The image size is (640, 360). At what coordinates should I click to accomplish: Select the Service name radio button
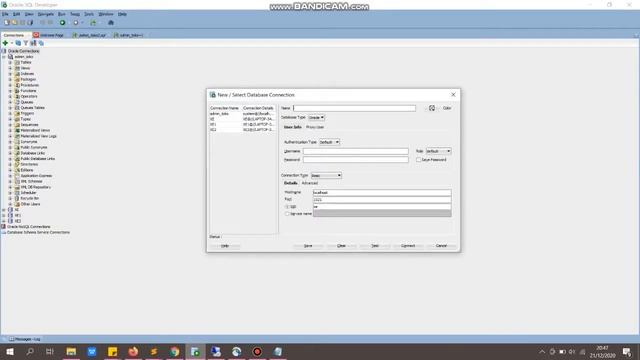(x=287, y=213)
